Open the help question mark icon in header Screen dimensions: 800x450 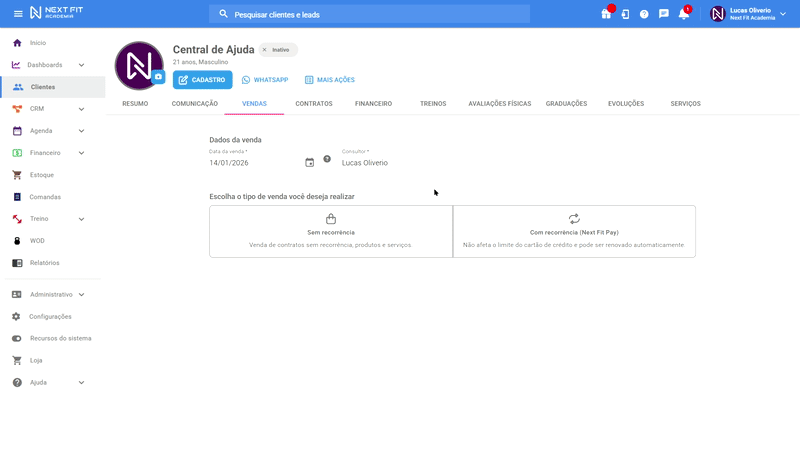[x=644, y=14]
